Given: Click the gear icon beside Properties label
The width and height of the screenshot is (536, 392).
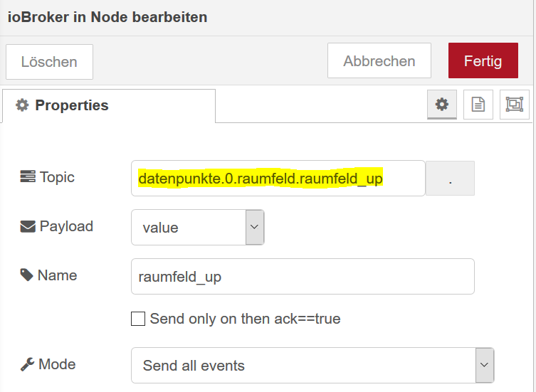Looking at the screenshot, I should [22, 105].
